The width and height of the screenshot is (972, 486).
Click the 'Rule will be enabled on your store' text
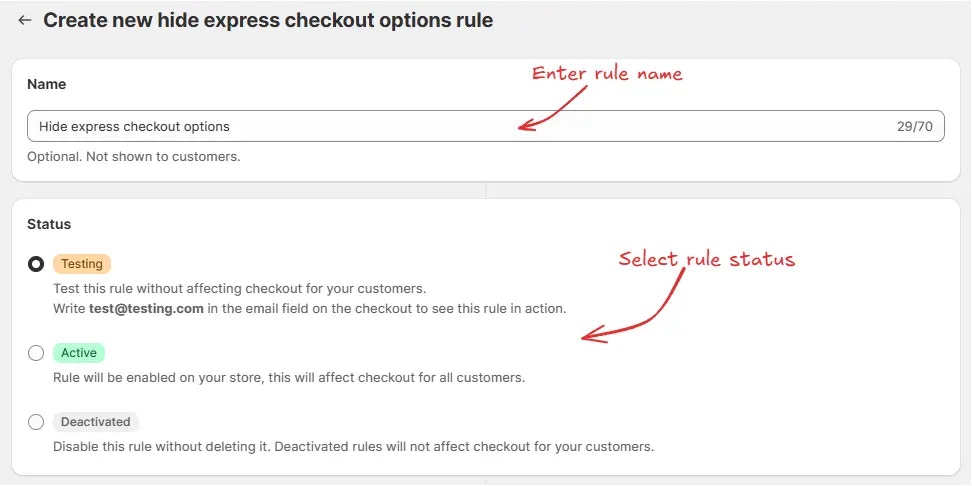[x=289, y=378]
